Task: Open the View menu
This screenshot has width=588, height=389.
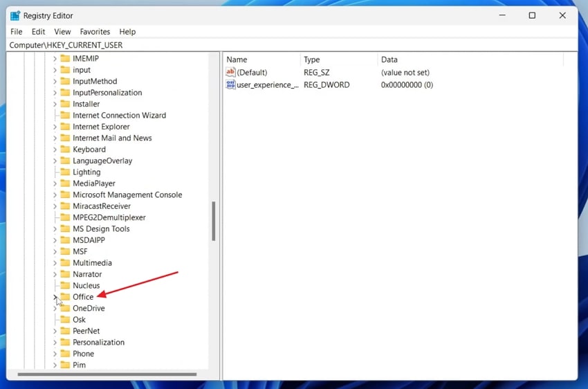Action: [x=62, y=32]
